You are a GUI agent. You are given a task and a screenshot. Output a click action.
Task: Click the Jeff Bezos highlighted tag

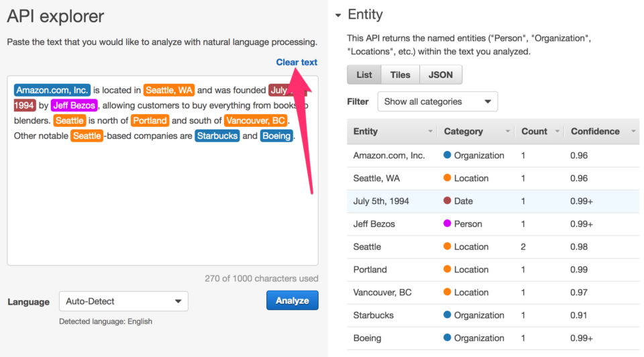74,105
